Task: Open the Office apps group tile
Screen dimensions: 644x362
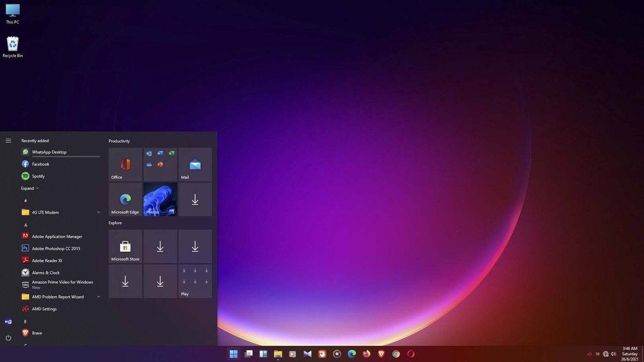Action: [x=160, y=164]
